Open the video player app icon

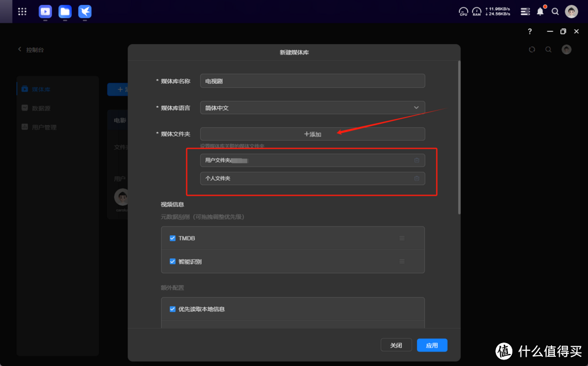click(45, 11)
